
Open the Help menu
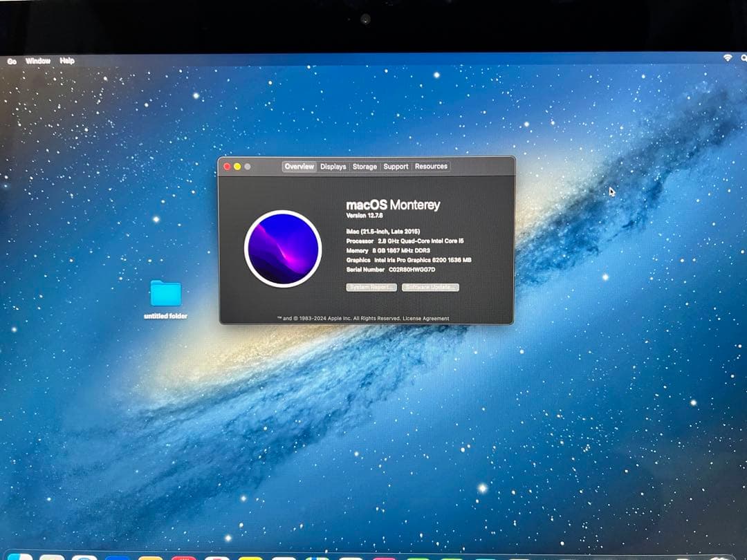(x=66, y=61)
